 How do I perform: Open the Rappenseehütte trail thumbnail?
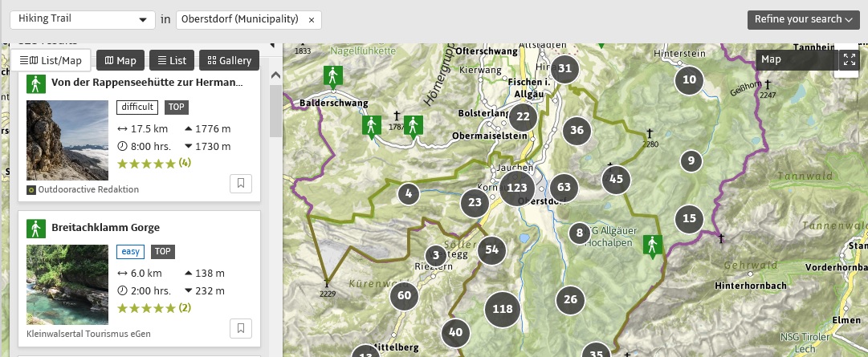[x=67, y=140]
